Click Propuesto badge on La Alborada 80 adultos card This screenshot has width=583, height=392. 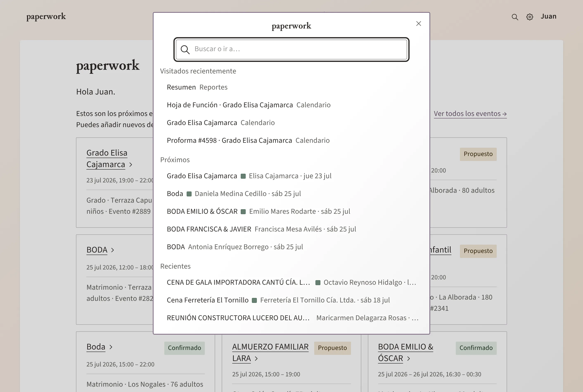(478, 154)
